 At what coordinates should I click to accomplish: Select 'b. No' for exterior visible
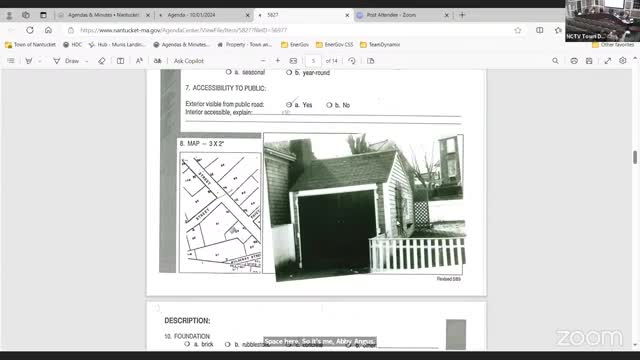[x=329, y=105]
